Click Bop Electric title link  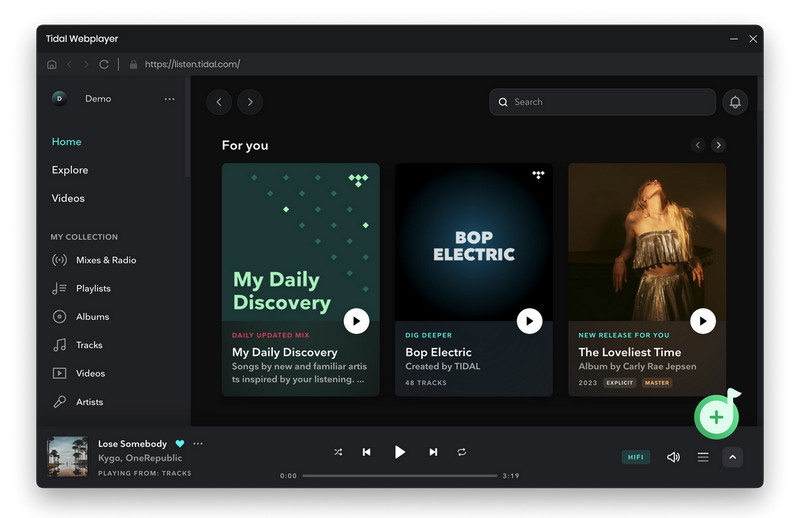tap(438, 352)
